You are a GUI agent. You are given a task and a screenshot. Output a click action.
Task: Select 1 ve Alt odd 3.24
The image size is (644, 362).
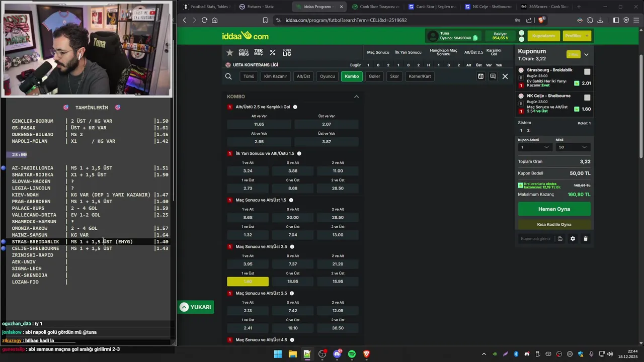point(248,171)
